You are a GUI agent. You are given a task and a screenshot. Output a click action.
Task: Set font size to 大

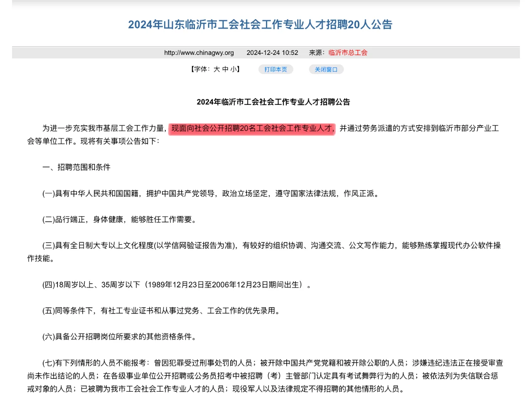[217, 69]
